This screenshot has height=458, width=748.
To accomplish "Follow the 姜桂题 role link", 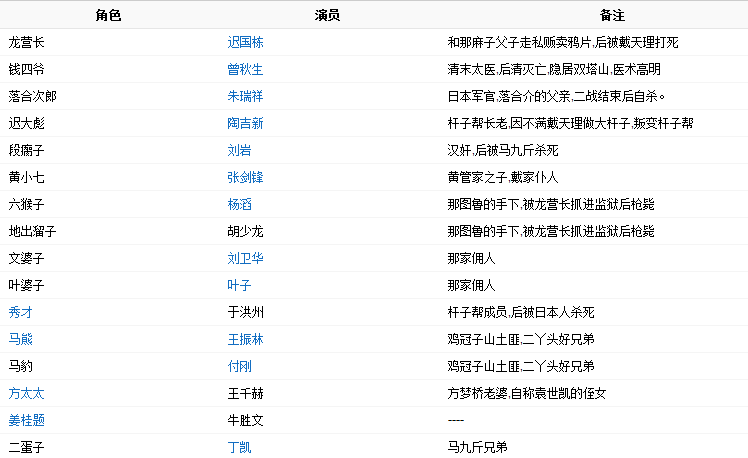I will pos(26,421).
